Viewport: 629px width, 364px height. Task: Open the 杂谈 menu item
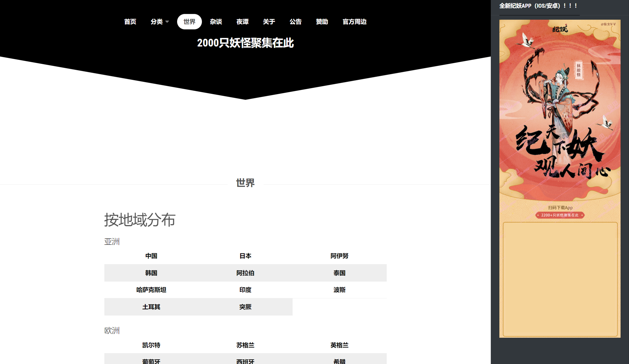coord(216,22)
